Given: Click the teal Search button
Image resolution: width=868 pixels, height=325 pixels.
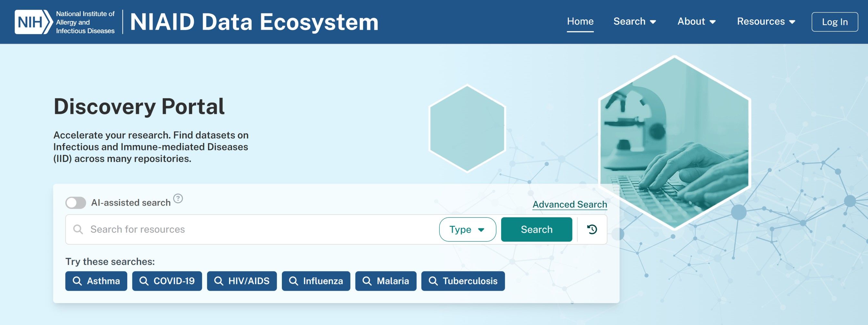Looking at the screenshot, I should pyautogui.click(x=536, y=229).
